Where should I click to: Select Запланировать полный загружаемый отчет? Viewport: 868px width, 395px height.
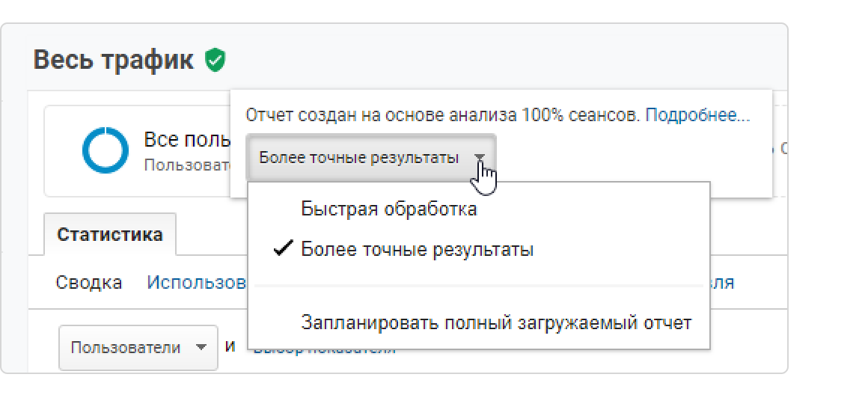pos(495,323)
